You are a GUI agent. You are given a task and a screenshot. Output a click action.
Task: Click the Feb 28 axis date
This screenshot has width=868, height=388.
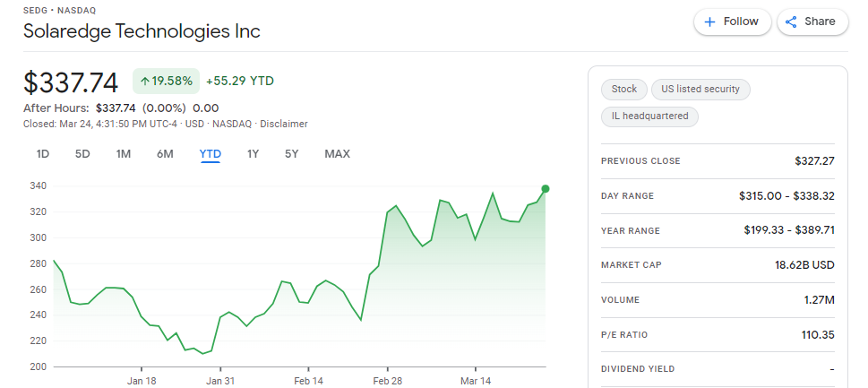(388, 381)
